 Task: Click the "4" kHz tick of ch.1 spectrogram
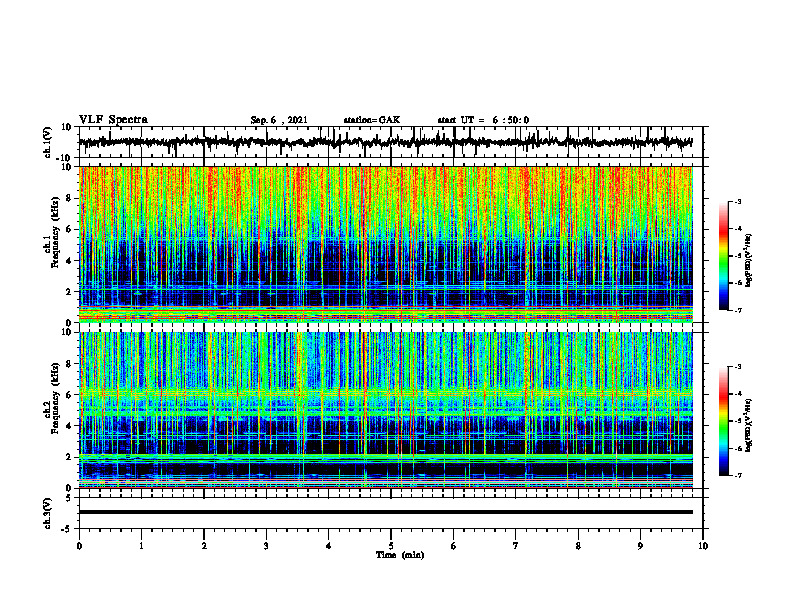tap(70, 261)
